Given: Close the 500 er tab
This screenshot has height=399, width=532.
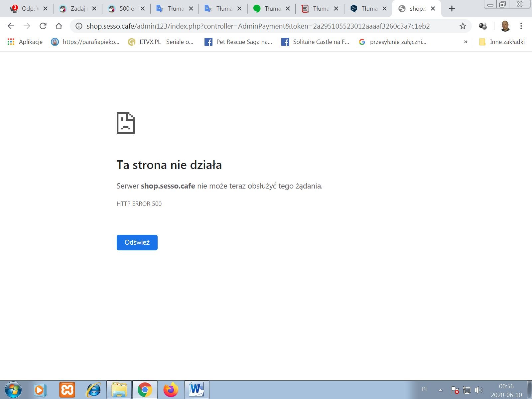Looking at the screenshot, I should pos(143,9).
